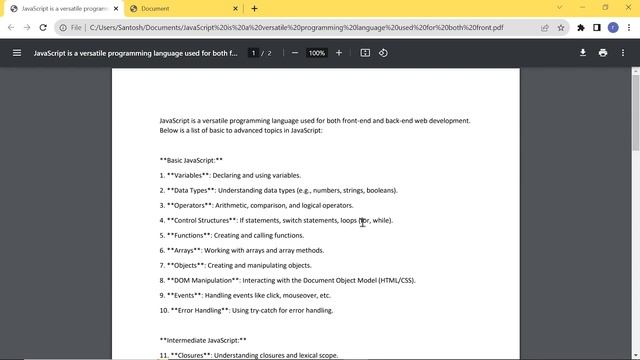Close the Document tab
Image resolution: width=640 pixels, height=360 pixels.
235,9
